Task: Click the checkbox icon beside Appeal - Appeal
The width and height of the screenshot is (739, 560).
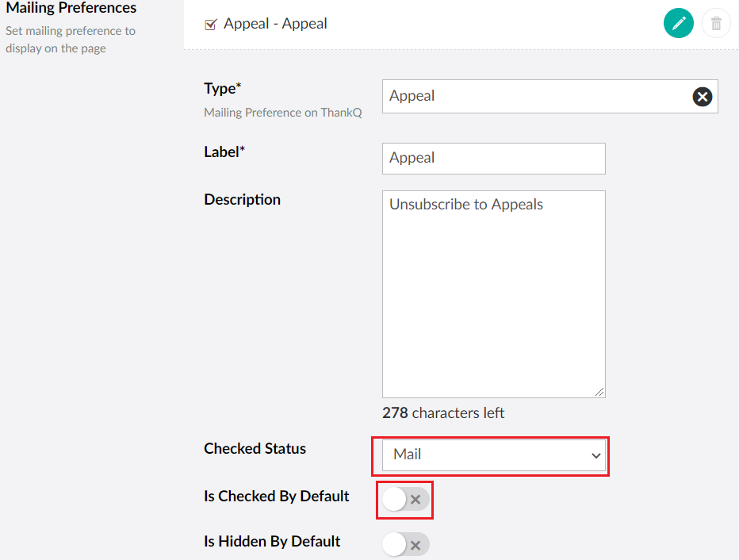Action: [x=210, y=23]
